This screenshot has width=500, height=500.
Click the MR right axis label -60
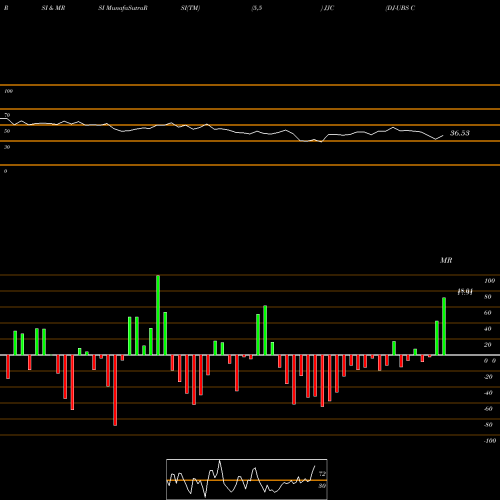[488, 409]
